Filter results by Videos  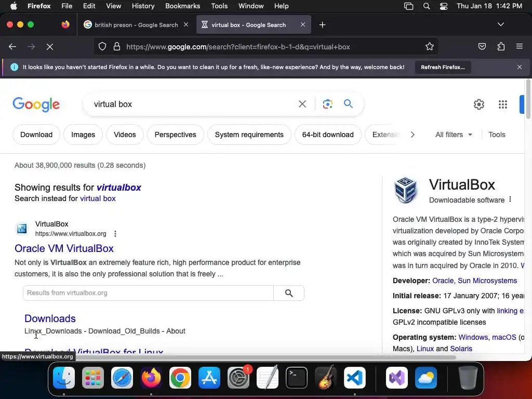(125, 135)
